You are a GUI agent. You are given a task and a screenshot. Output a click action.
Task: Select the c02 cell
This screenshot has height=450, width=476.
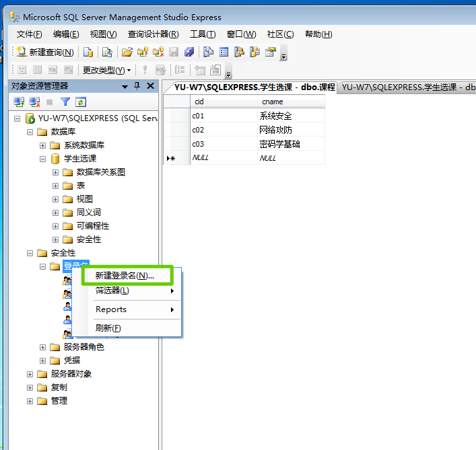coord(224,130)
